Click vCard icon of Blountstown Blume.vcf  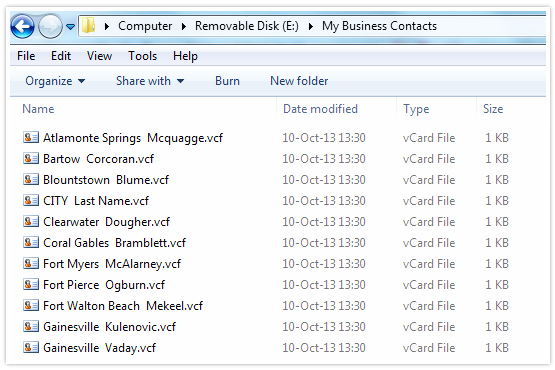pos(31,180)
